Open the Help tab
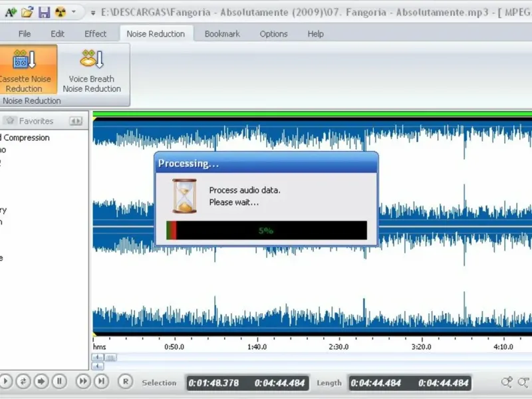532x399 pixels. 315,34
